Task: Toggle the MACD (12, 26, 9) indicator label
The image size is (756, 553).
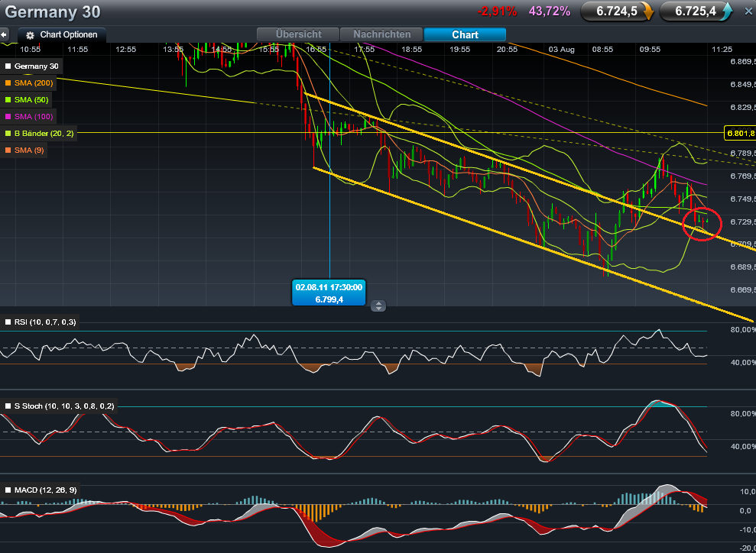Action: tap(40, 490)
